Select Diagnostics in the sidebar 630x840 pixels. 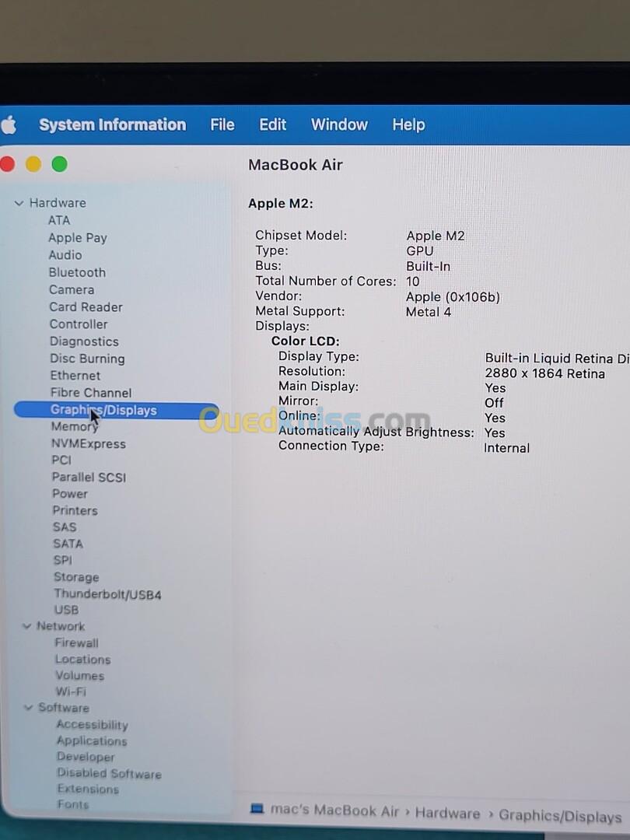tap(84, 341)
